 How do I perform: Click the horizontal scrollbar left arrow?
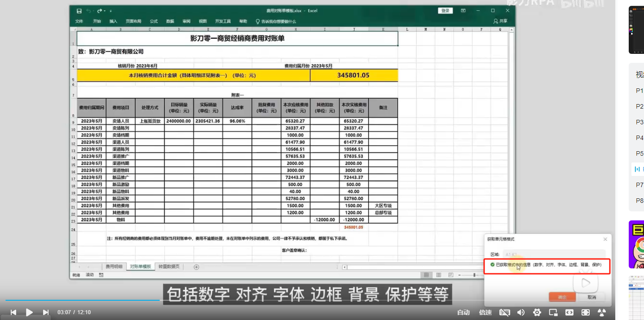344,267
